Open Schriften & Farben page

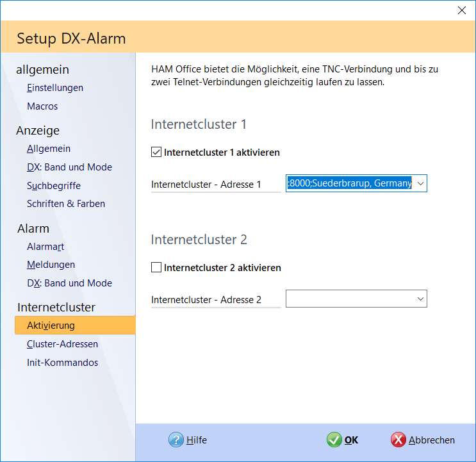click(x=66, y=204)
